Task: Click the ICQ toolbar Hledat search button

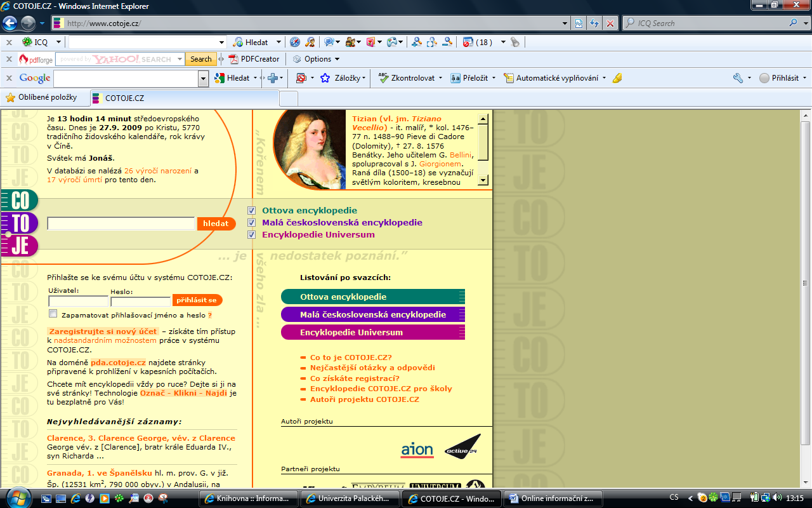Action: point(251,42)
